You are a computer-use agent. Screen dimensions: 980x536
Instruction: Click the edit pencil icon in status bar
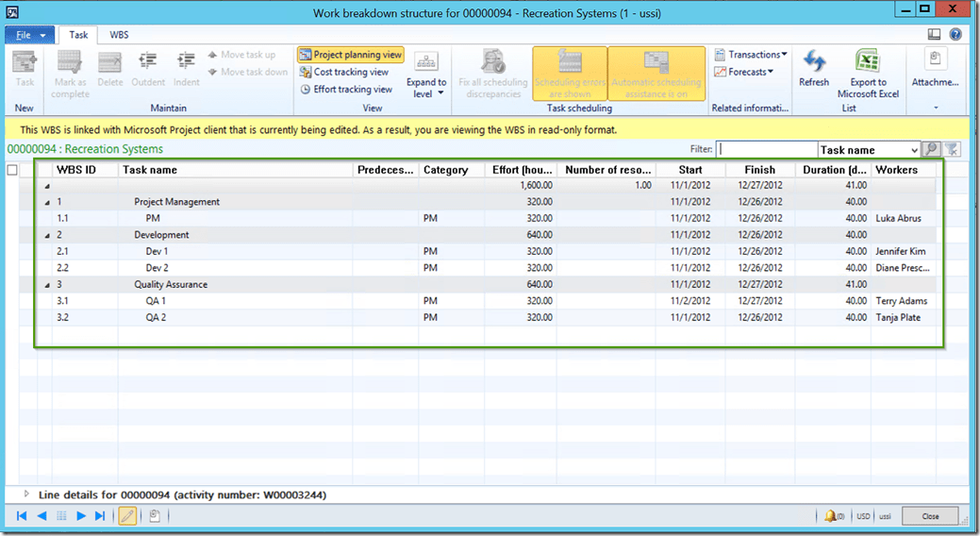(x=127, y=516)
